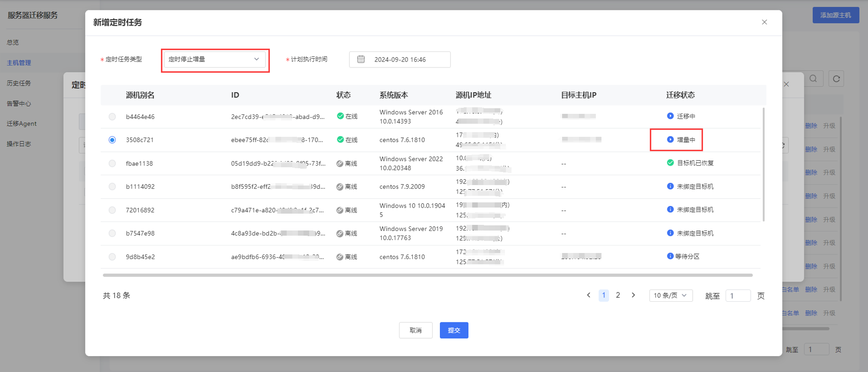This screenshot has height=372, width=868.
Task: Select radio button for host fbae1138
Action: click(112, 164)
